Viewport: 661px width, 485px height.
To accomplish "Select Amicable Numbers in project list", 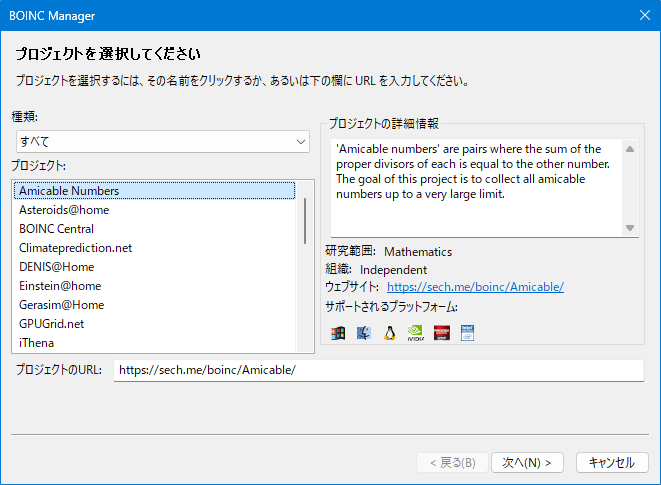I will (x=155, y=191).
